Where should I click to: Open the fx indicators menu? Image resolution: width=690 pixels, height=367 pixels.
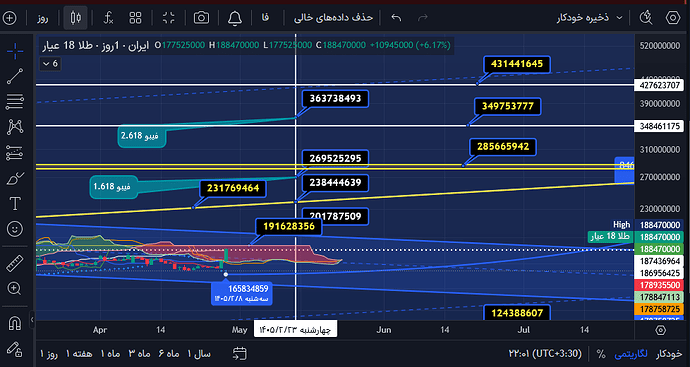click(x=108, y=18)
